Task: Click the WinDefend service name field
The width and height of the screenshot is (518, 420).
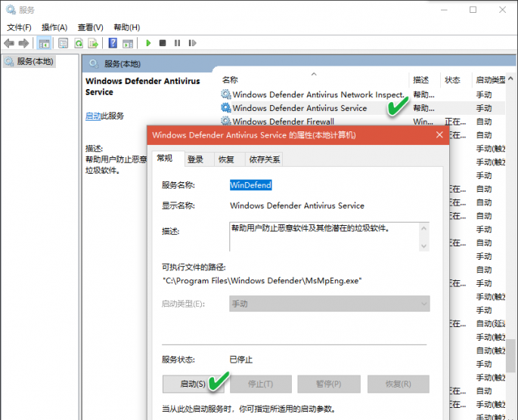Action: point(250,185)
